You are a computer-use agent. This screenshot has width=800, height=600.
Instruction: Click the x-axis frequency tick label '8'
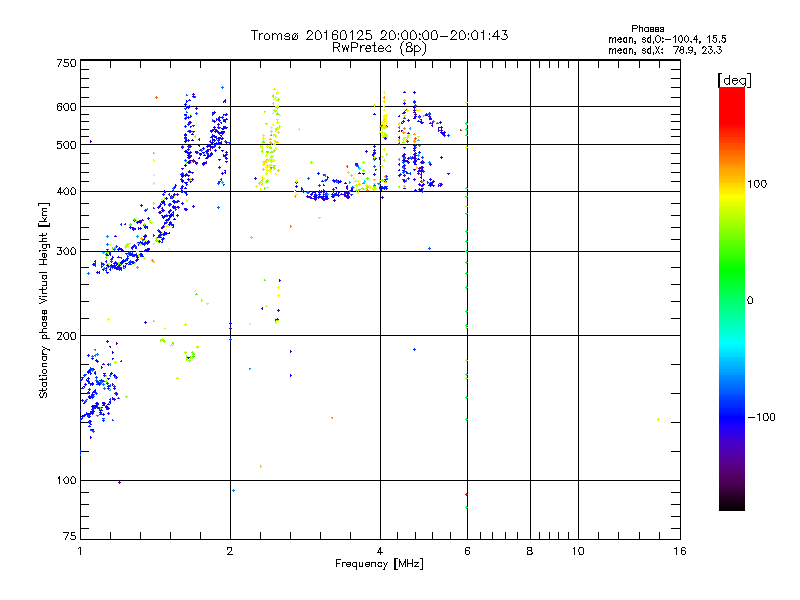coord(530,551)
